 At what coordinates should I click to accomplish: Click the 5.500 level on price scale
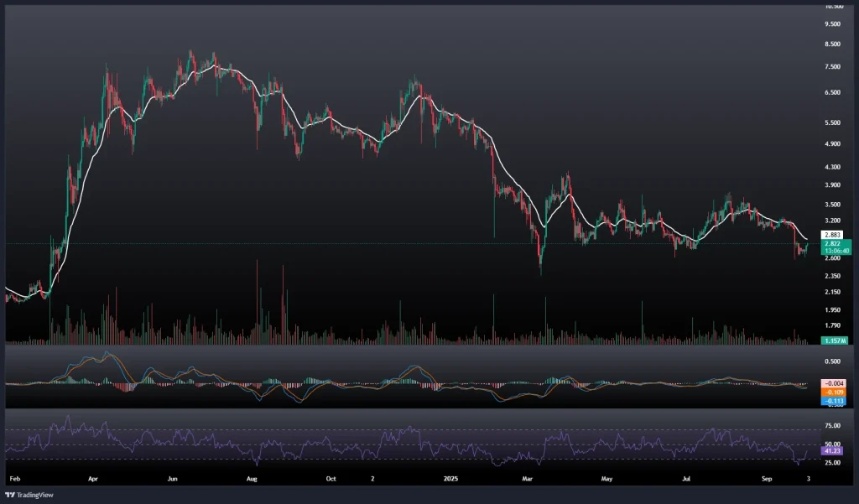click(833, 122)
